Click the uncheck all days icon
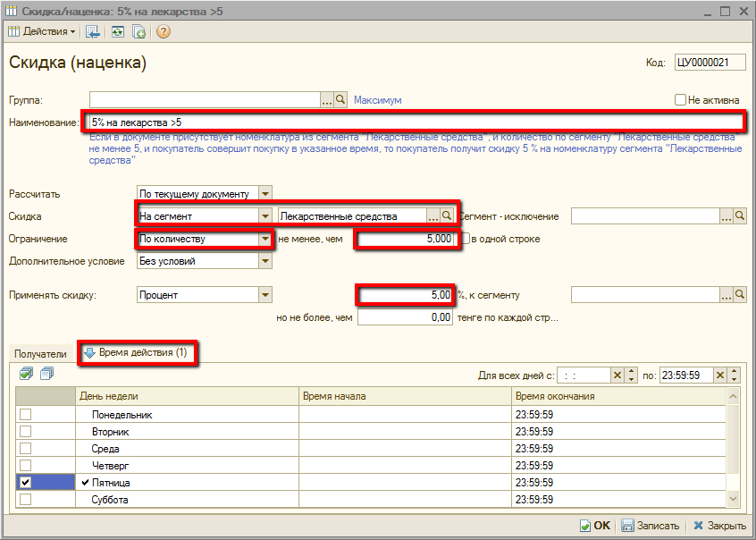The width and height of the screenshot is (756, 540). (47, 374)
